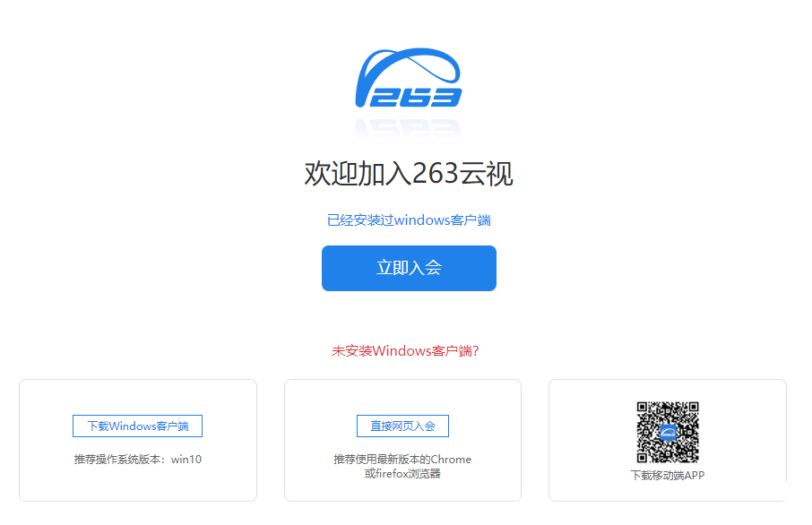Image resolution: width=812 pixels, height=525 pixels.
Task: Click the faded logo reflection below the logo
Action: (409, 128)
